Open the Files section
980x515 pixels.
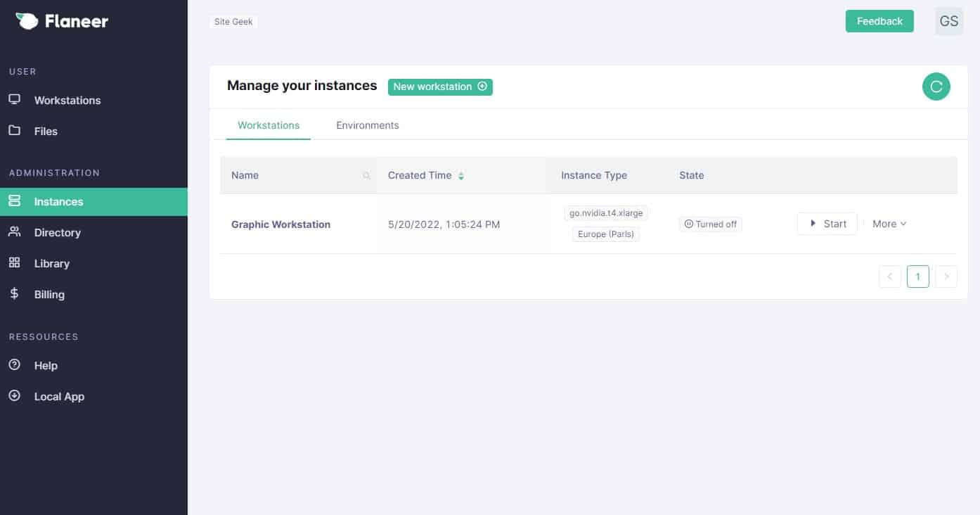click(46, 132)
